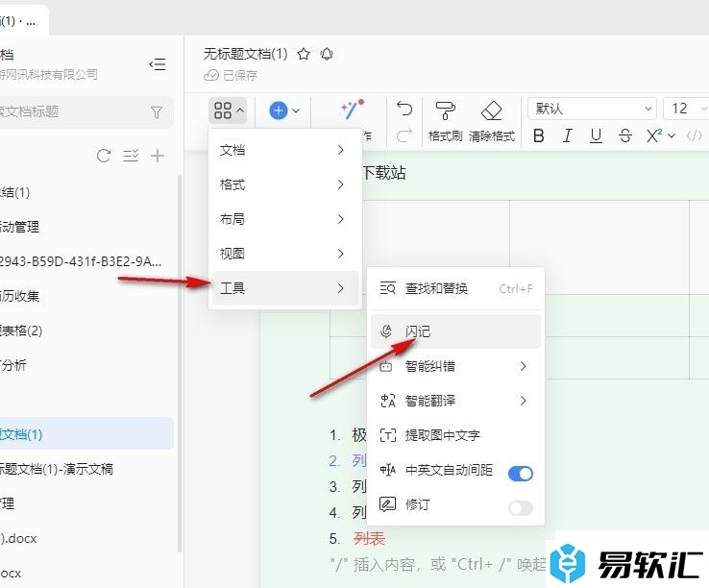Apply underline formatting
The width and height of the screenshot is (709, 588).
(597, 136)
